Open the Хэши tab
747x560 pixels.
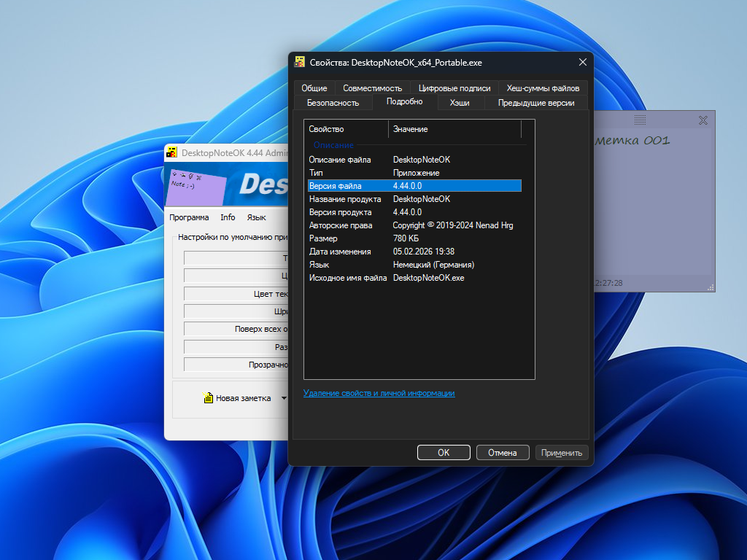click(x=460, y=103)
